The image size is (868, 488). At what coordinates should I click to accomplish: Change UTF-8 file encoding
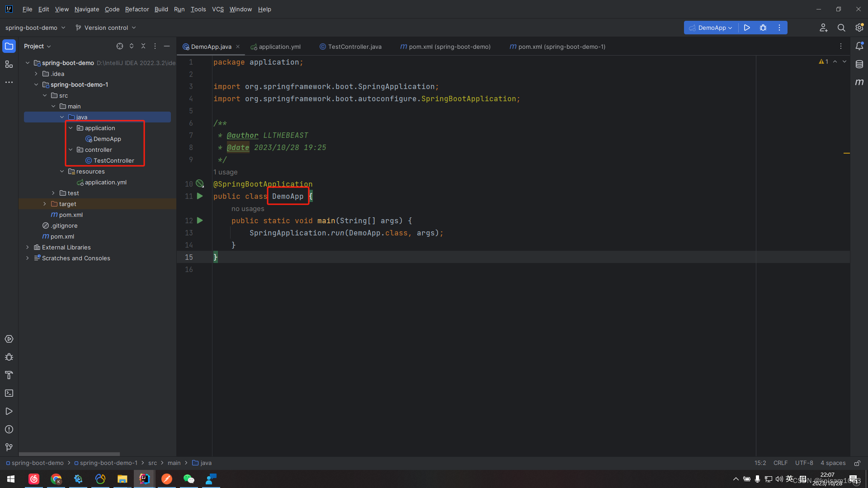(x=804, y=463)
